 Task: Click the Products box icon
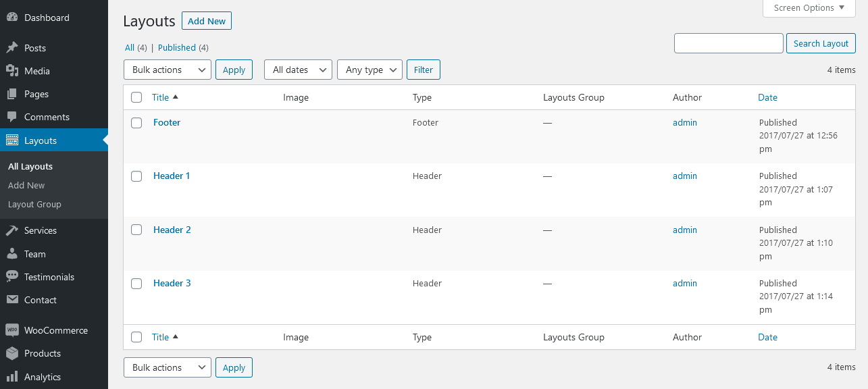coord(12,353)
